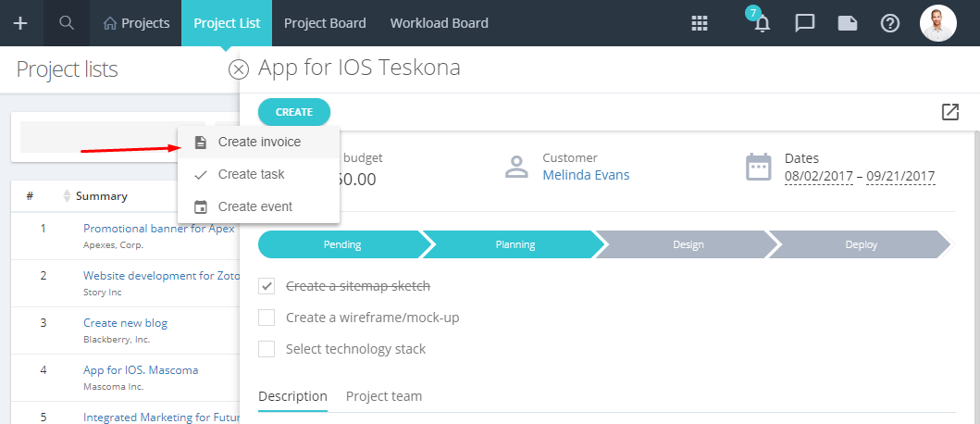Screen dimensions: 980x424
Task: Sort the list by Summary arrows
Action: pos(67,195)
